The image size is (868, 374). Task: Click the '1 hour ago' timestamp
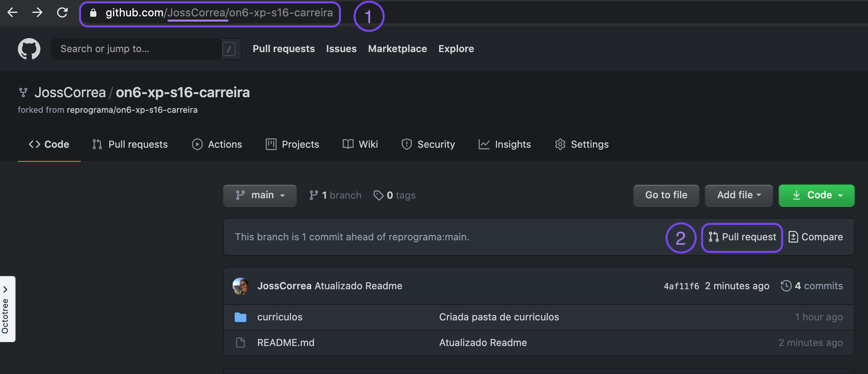click(819, 317)
